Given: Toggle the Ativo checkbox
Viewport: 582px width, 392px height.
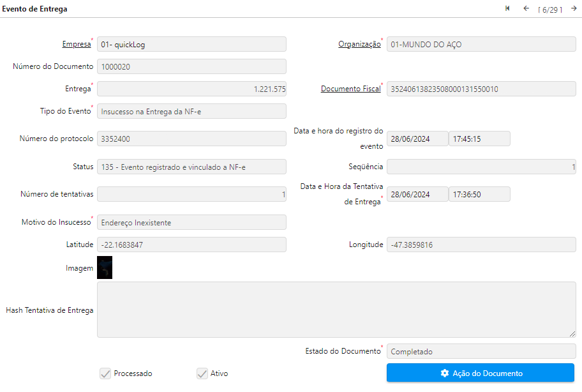Looking at the screenshot, I should 202,373.
